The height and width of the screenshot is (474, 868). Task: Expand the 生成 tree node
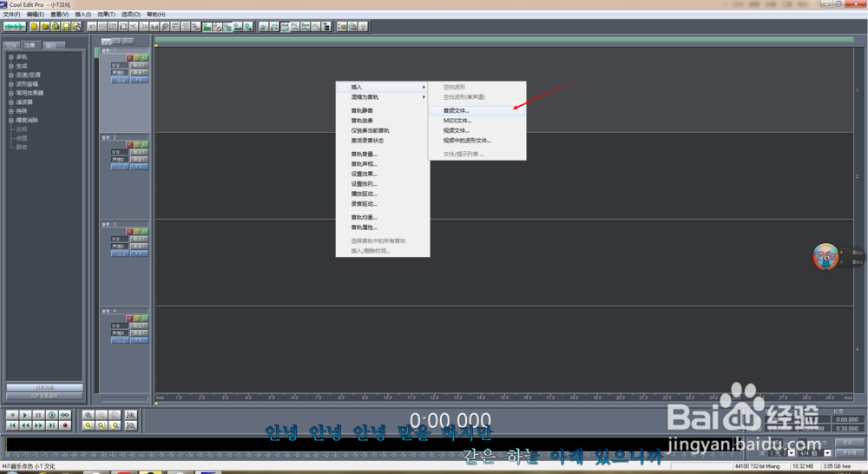(11, 66)
